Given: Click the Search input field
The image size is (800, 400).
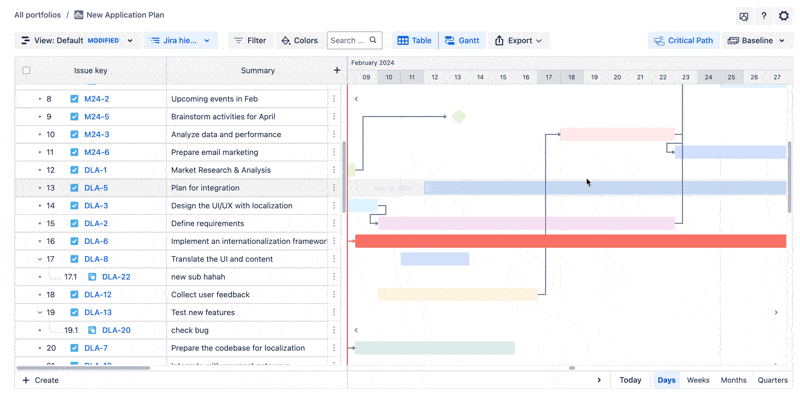Looking at the screenshot, I should click(348, 41).
